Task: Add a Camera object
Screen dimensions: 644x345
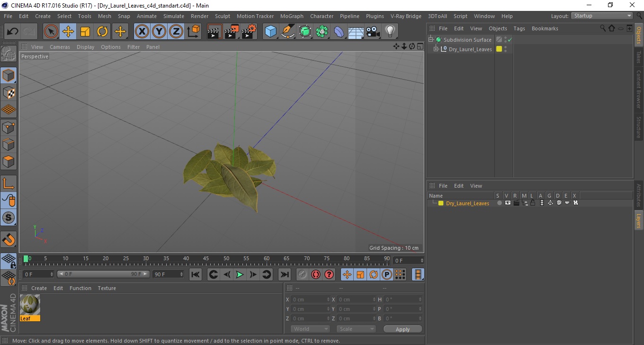Action: point(373,32)
